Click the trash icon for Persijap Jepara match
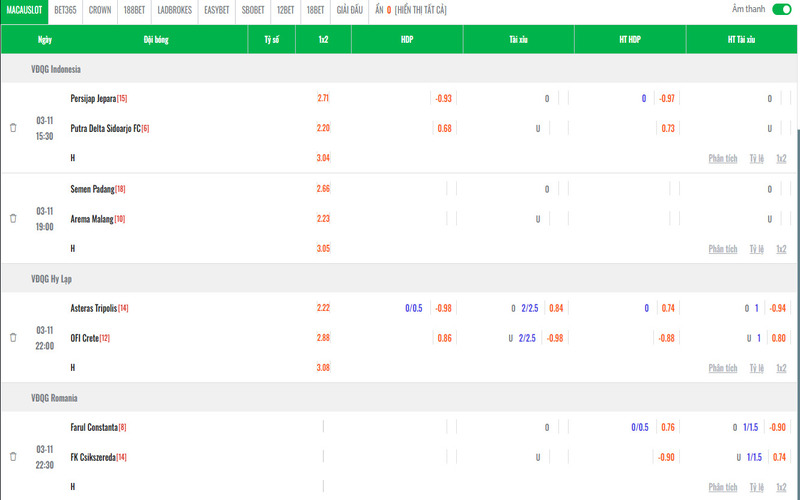The height and width of the screenshot is (500, 800). pos(13,128)
